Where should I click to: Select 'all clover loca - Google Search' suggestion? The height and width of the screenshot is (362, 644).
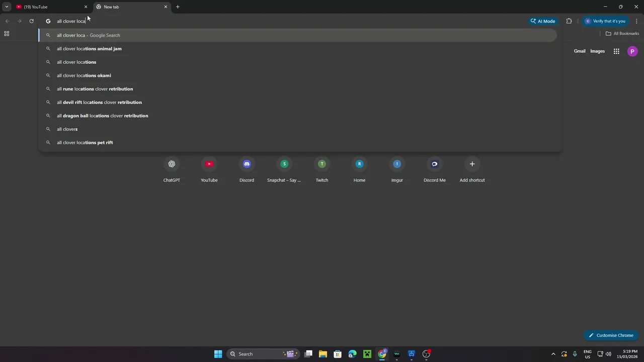coord(298,35)
